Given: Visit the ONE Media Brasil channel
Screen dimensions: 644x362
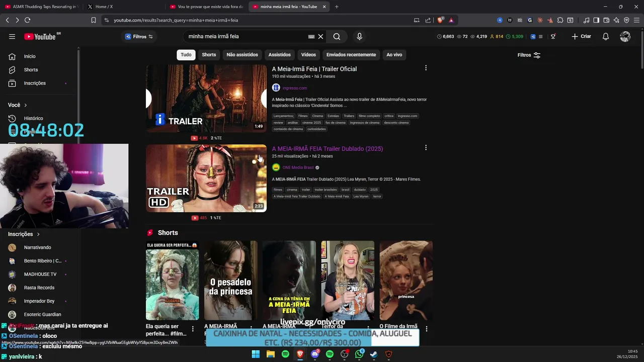Looking at the screenshot, I should (x=298, y=167).
